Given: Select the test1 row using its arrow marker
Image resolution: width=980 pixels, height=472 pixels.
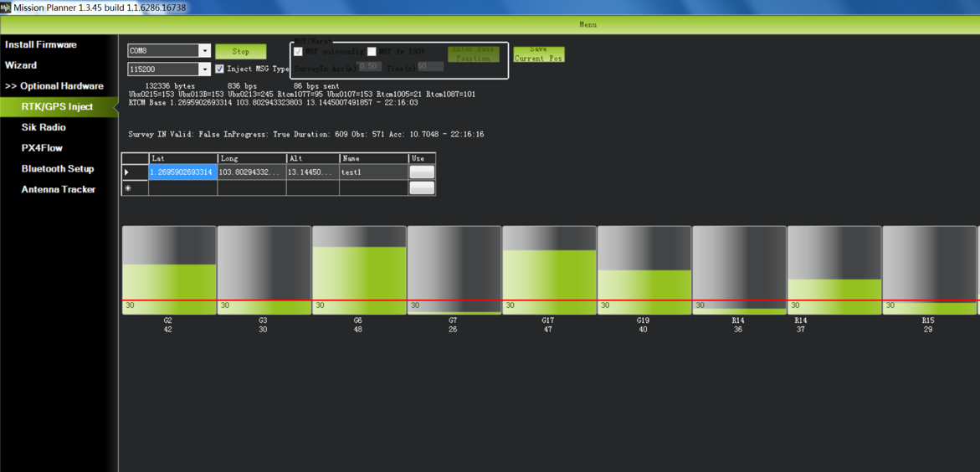Looking at the screenshot, I should pos(127,172).
